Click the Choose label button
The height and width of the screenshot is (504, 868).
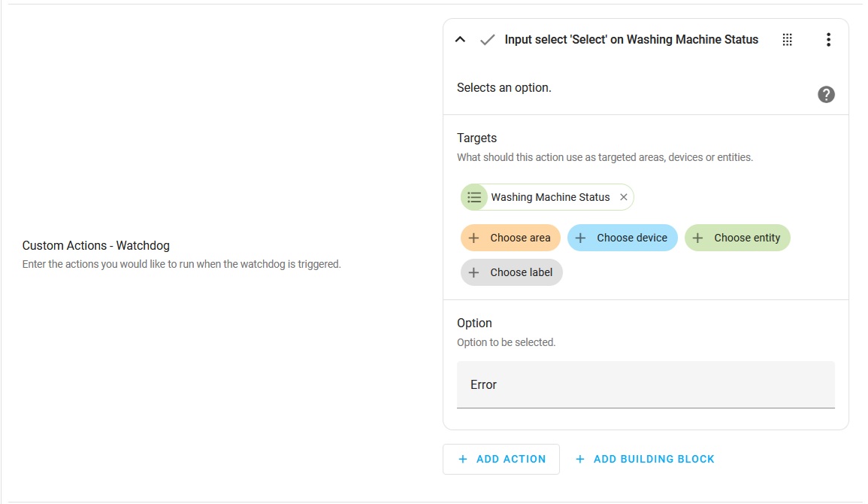(x=512, y=272)
